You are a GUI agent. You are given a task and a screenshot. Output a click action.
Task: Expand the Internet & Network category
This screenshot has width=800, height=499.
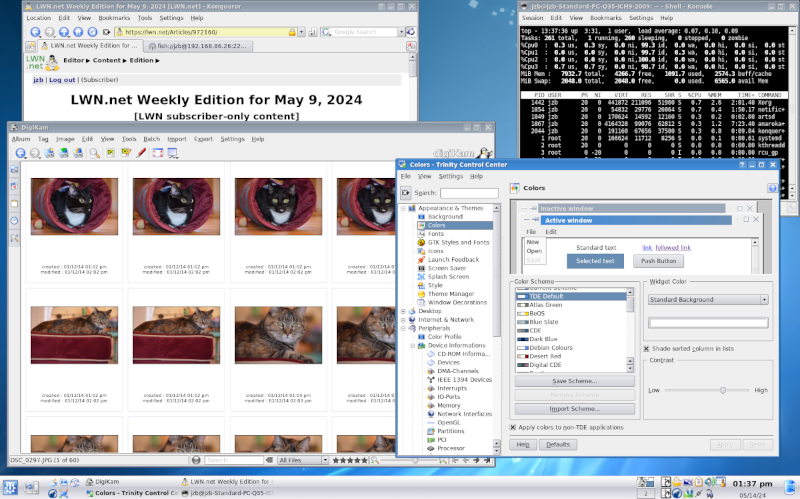(404, 319)
